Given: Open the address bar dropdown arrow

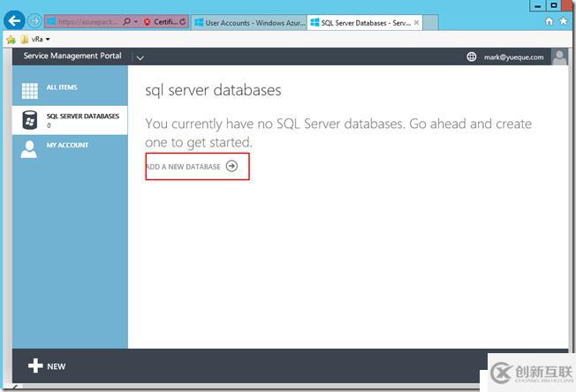Looking at the screenshot, I should [136, 22].
